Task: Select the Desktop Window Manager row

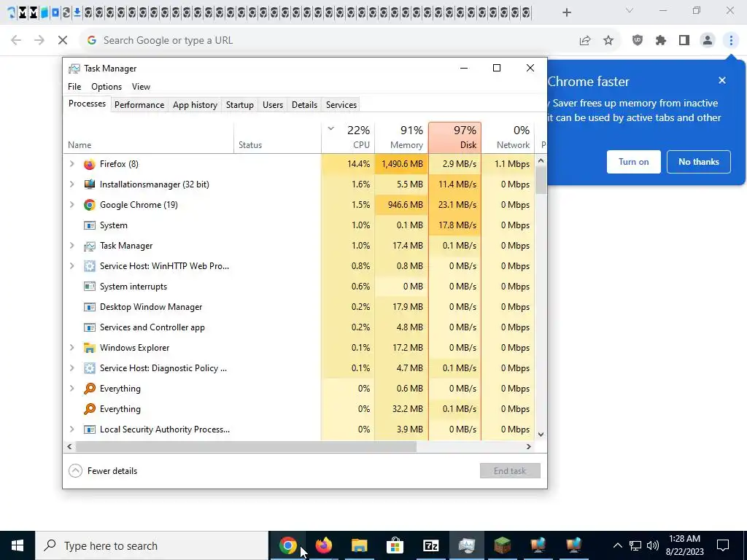Action: tap(298, 307)
